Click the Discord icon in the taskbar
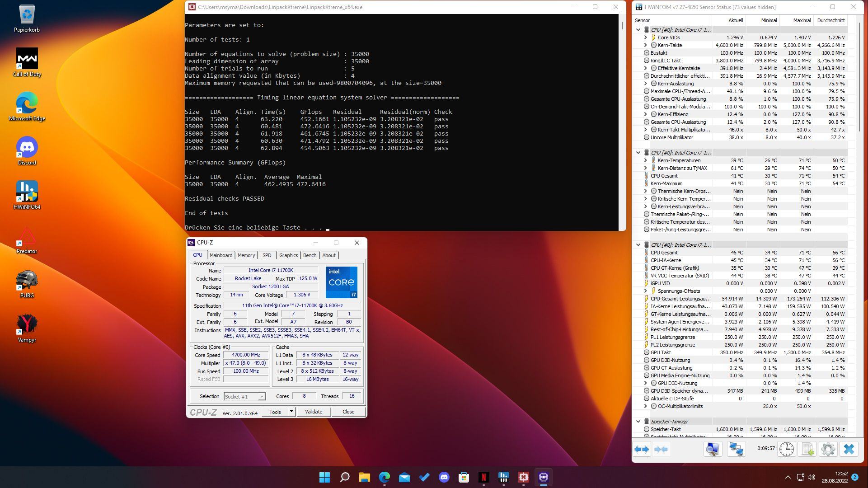Screen dimensions: 868x488 coord(444,477)
